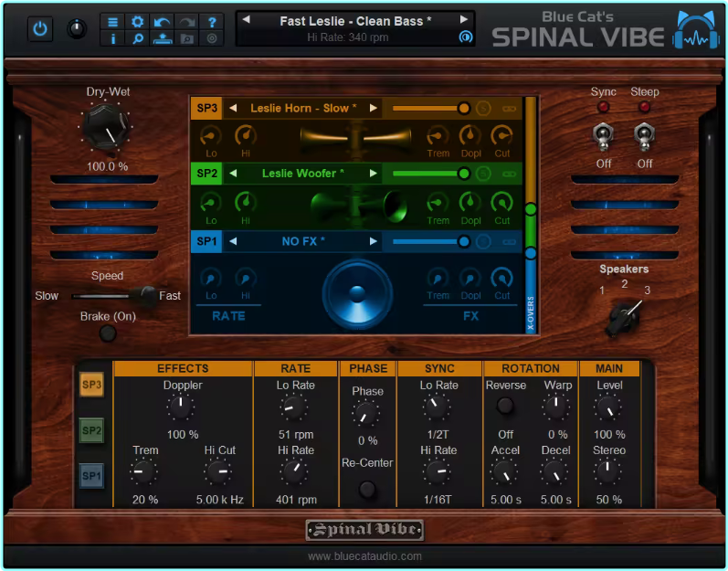728x571 pixels.
Task: Click the redo arrow icon
Action: tap(187, 22)
